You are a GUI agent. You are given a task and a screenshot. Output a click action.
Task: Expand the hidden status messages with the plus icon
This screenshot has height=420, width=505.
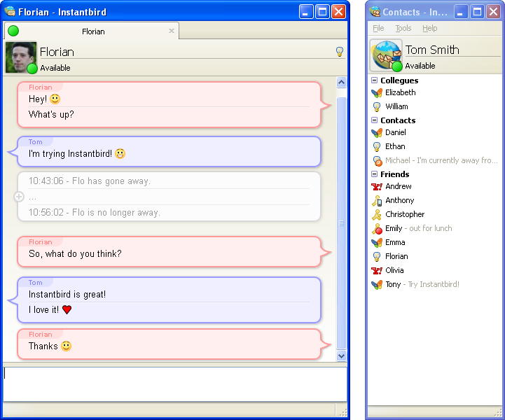click(x=19, y=196)
